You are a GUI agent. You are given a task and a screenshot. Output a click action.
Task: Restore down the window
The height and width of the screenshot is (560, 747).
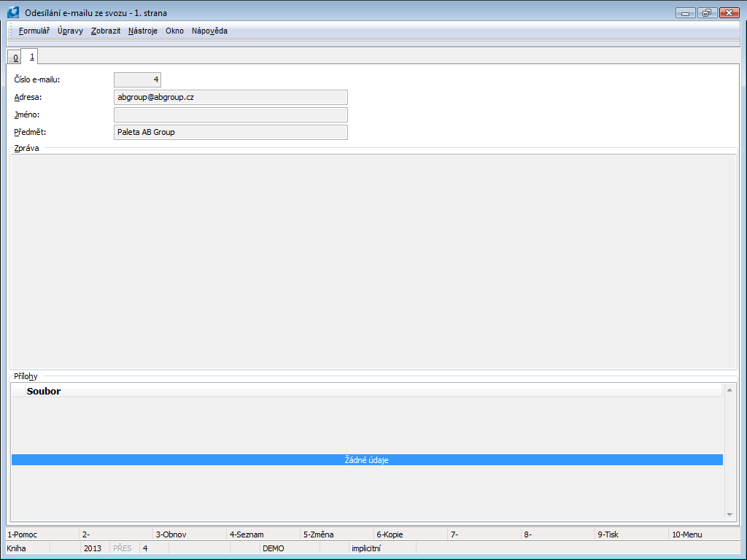coord(707,13)
